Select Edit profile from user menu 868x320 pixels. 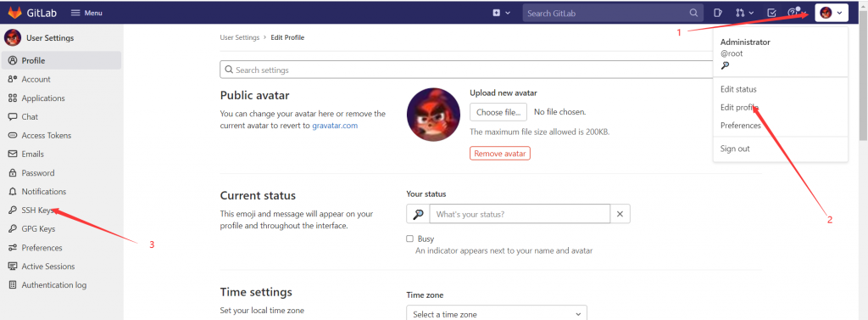tap(739, 107)
